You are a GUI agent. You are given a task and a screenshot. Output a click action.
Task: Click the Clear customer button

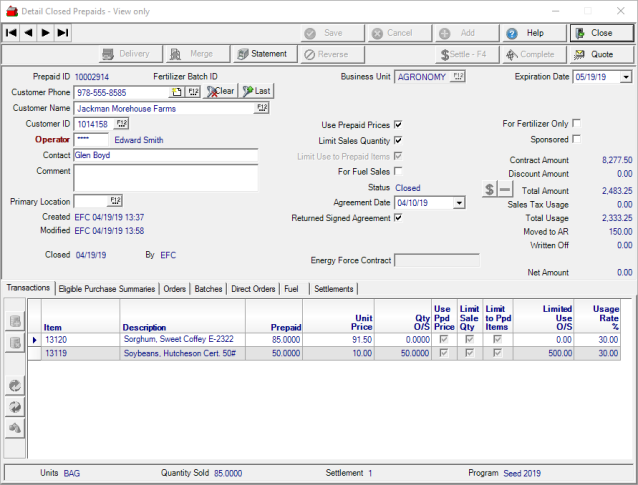tap(221, 91)
